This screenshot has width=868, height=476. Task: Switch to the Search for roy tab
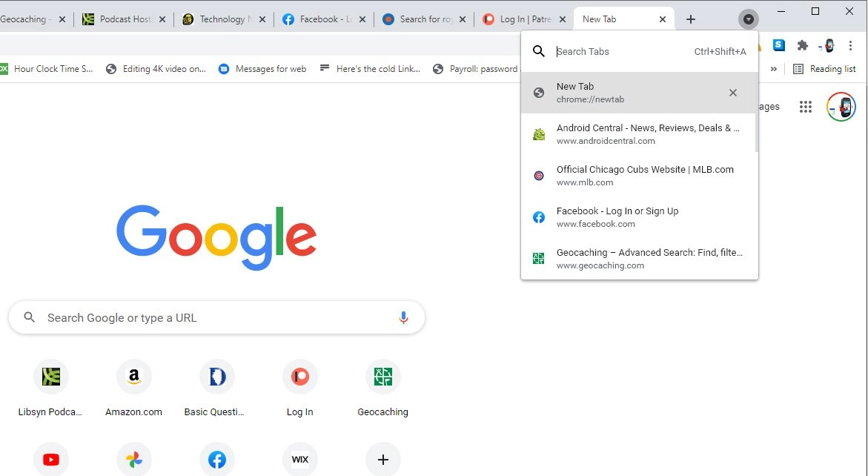423,19
